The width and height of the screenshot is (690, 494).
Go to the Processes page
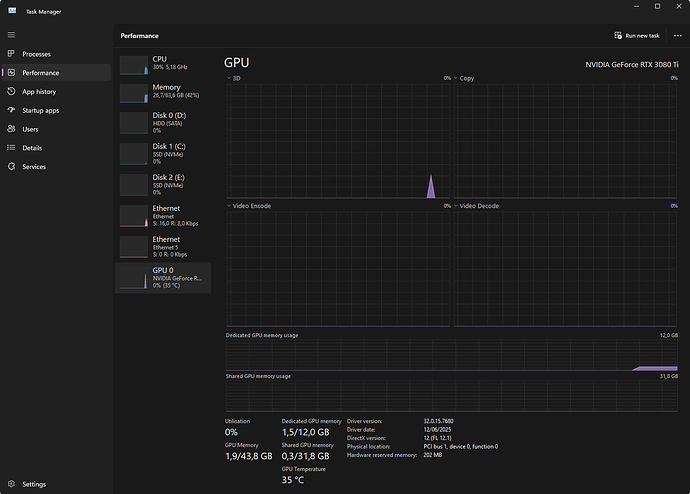click(x=56, y=54)
